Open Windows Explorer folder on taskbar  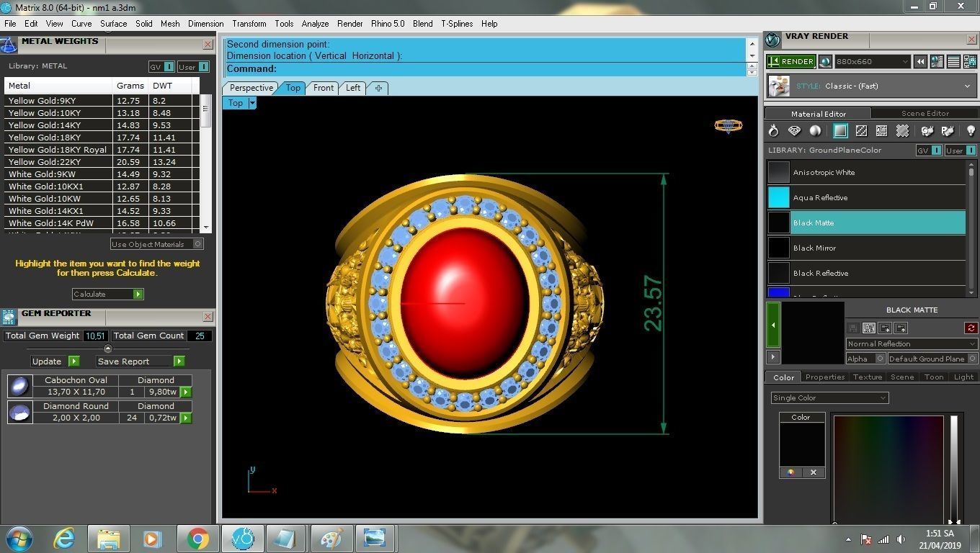[109, 539]
